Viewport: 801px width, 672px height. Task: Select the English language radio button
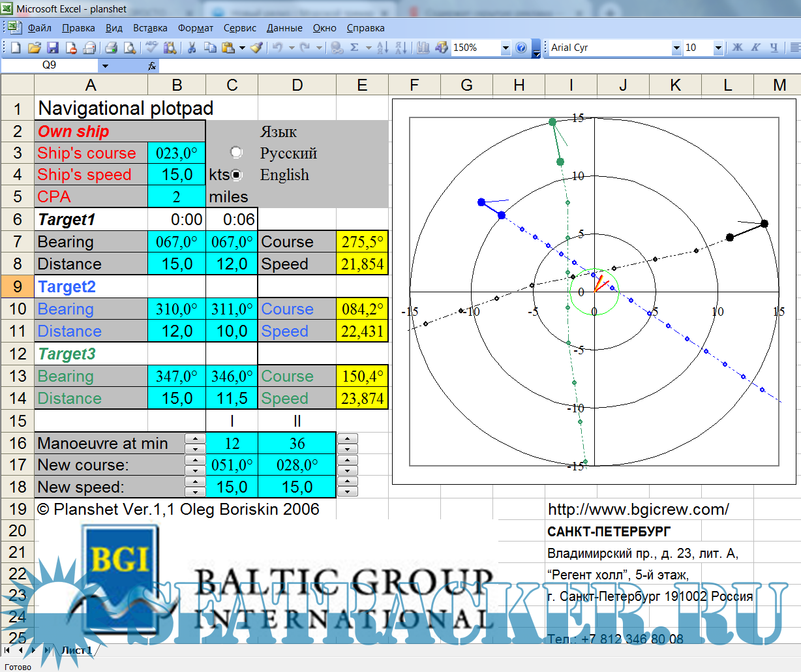(236, 175)
